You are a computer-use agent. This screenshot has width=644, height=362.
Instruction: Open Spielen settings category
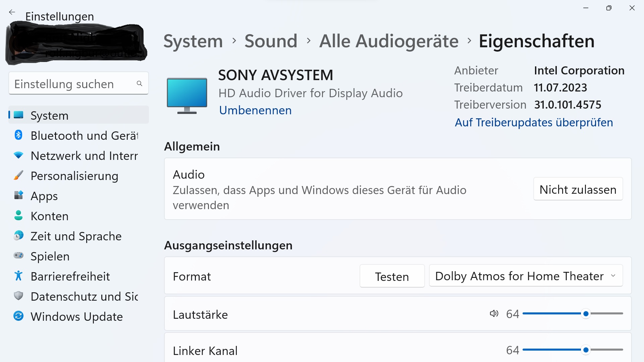[x=78, y=256]
